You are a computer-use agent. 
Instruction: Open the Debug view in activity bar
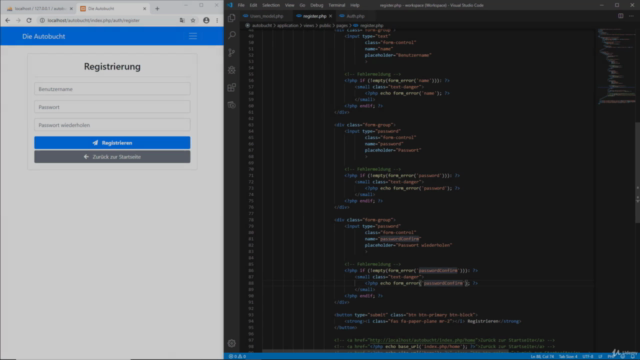(232, 70)
